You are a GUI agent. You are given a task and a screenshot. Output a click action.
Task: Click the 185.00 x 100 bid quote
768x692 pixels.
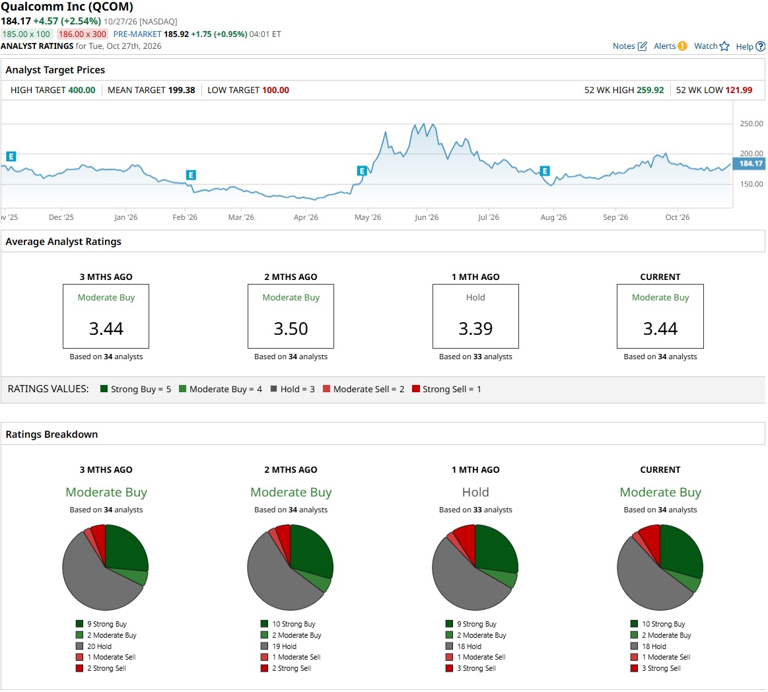click(x=26, y=34)
